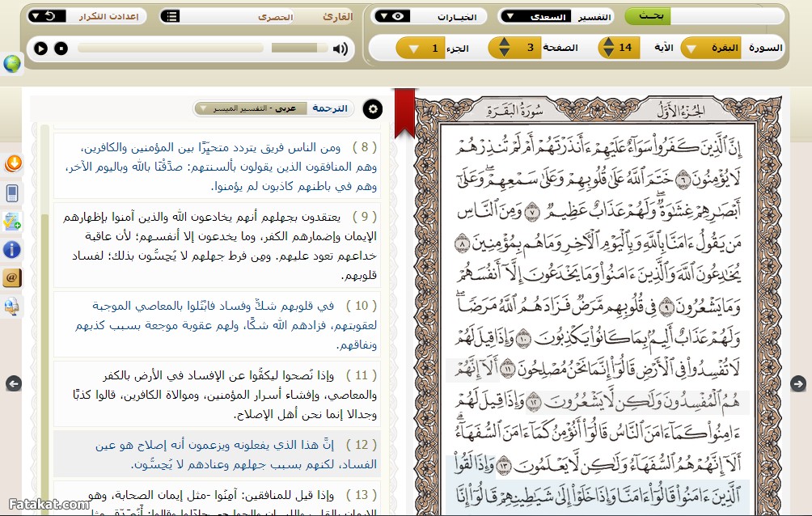Screen dimensions: 812x516
Task: Click the globe language icon
Action: coord(12,65)
